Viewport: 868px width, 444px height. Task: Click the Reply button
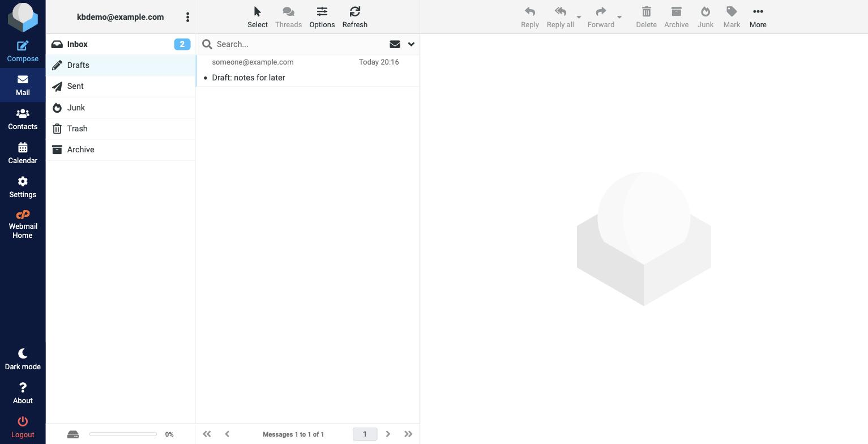(530, 17)
